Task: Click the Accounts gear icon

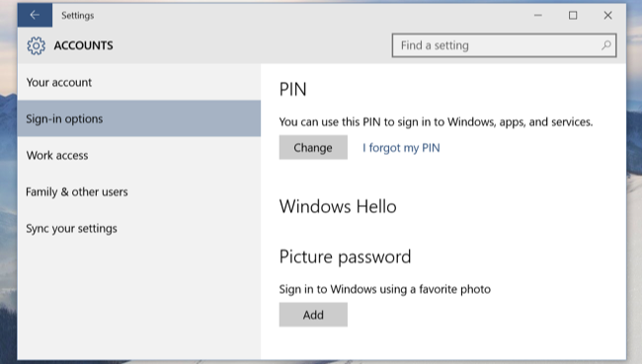Action: click(36, 45)
